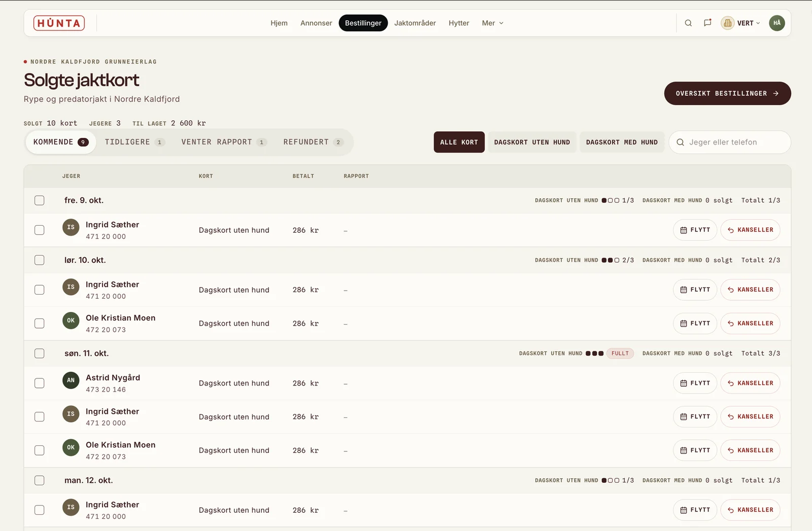Switch to the Tidligere tab

[134, 142]
